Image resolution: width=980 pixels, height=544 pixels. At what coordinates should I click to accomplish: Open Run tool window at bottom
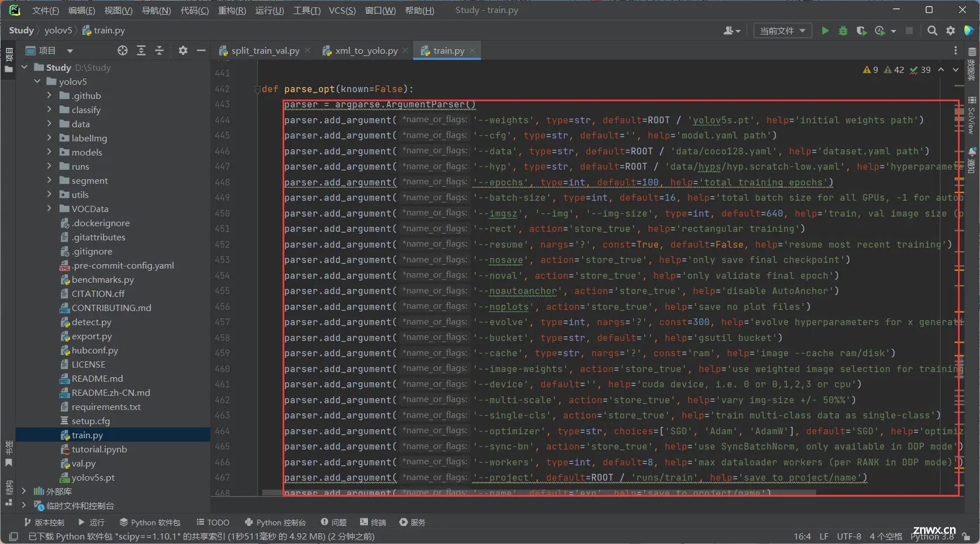[x=92, y=523]
